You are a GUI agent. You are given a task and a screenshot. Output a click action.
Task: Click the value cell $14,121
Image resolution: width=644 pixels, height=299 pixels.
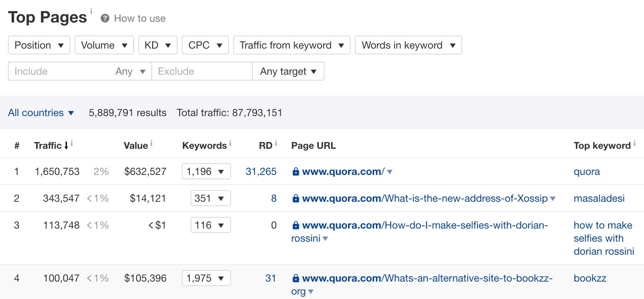click(x=148, y=198)
